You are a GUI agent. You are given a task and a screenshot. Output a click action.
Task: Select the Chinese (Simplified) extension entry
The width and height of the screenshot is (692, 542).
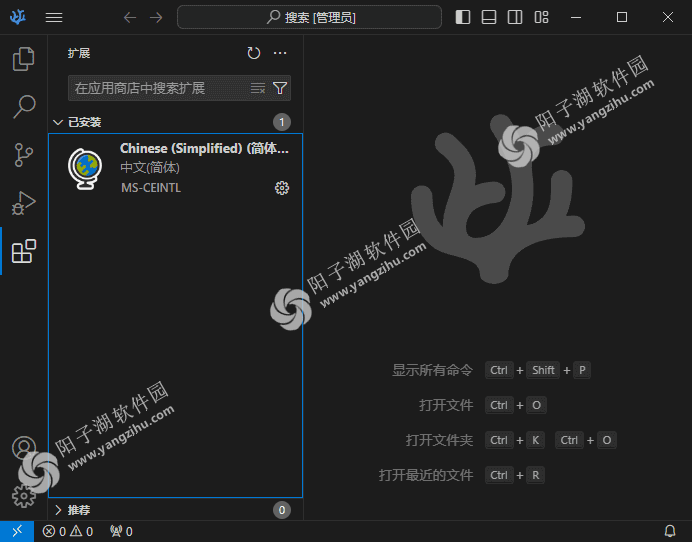(175, 168)
